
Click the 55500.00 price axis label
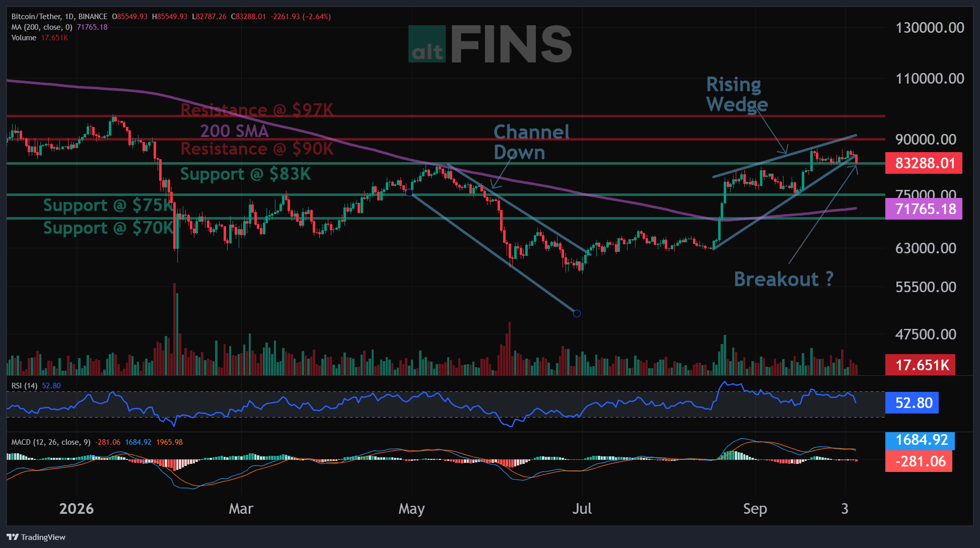926,287
